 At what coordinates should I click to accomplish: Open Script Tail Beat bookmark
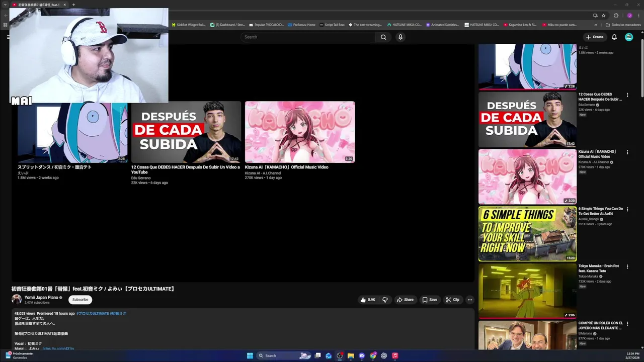click(x=332, y=25)
